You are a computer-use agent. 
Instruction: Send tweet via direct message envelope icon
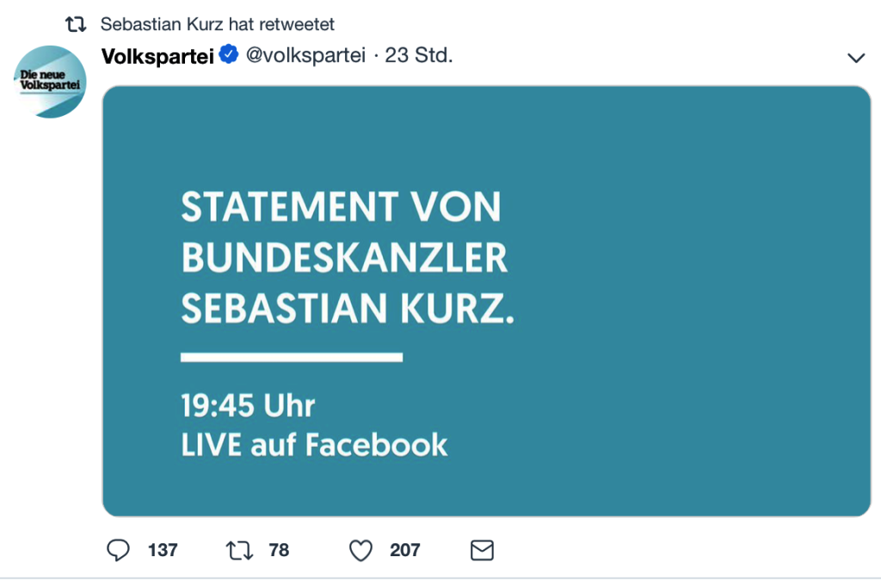coord(483,550)
